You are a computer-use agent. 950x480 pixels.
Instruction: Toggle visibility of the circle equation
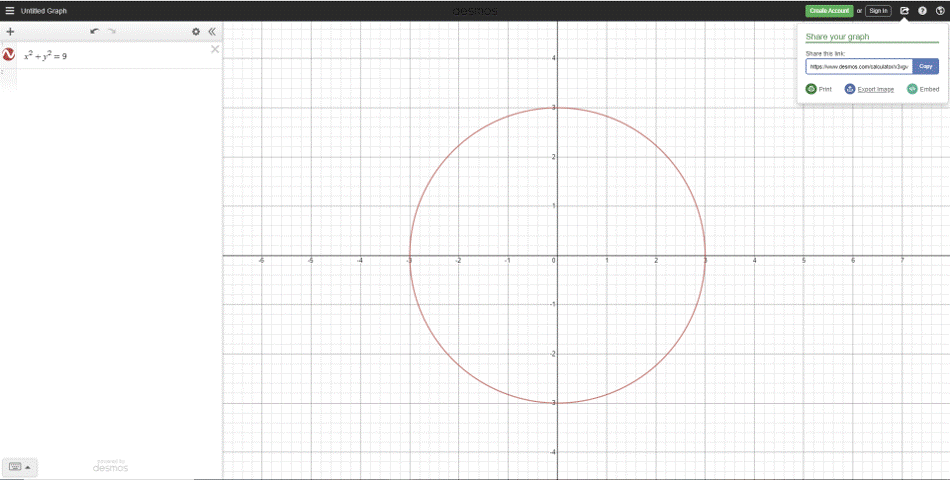(9, 55)
